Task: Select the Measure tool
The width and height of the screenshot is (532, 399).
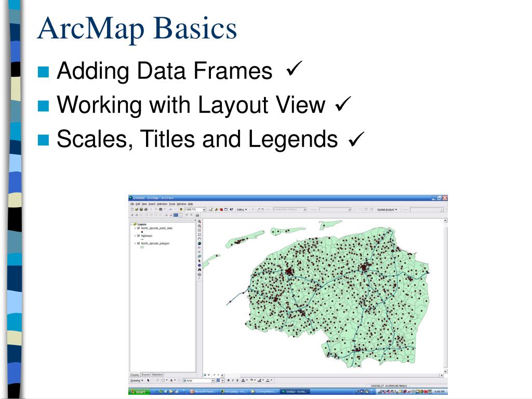Action: 199,274
